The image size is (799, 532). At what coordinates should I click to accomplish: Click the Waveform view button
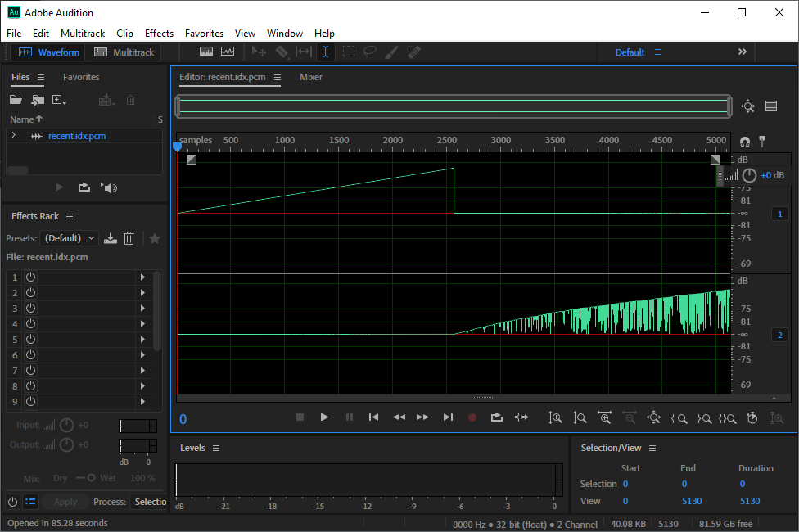[x=50, y=52]
